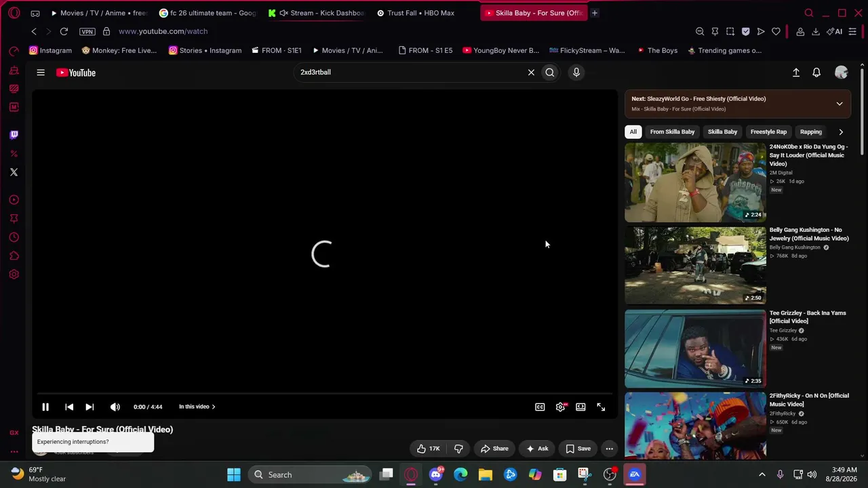Image resolution: width=868 pixels, height=488 pixels.
Task: Run the YouTube search magnifier button
Action: click(x=550, y=73)
